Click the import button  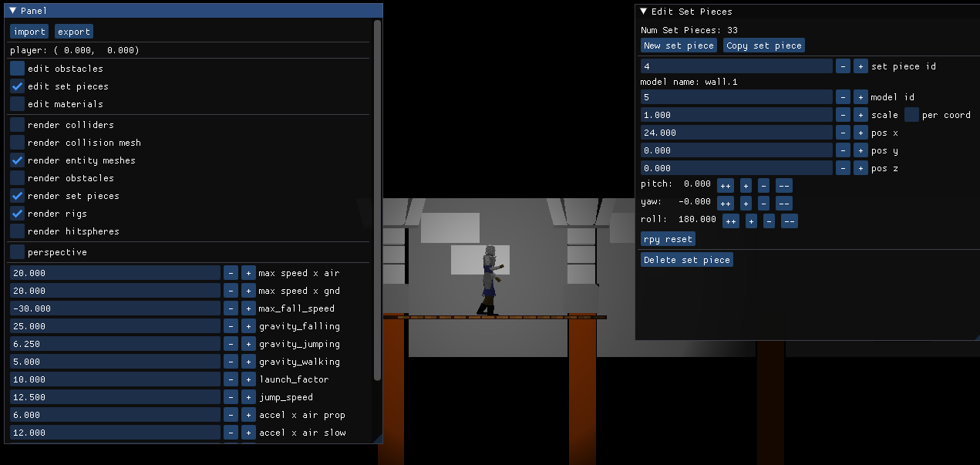[x=29, y=32]
